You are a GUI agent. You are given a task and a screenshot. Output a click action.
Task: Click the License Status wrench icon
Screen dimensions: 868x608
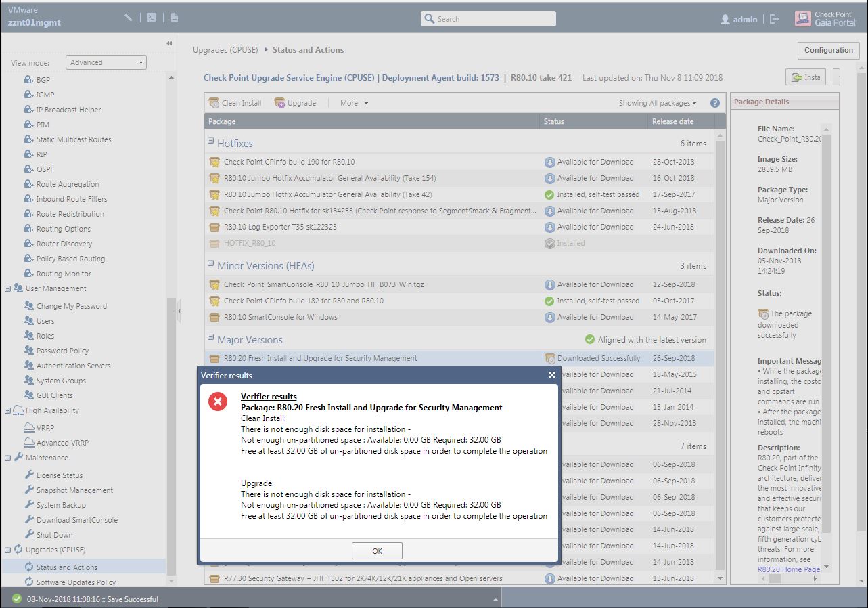[29, 475]
